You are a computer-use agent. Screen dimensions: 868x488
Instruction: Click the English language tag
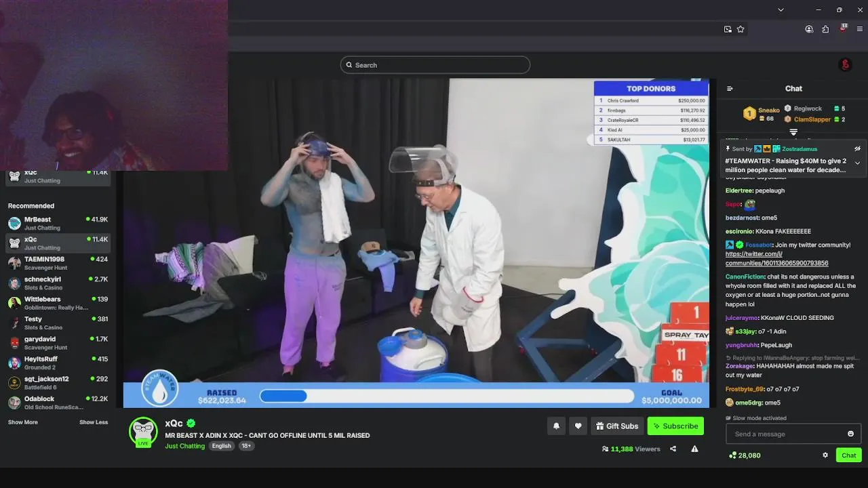point(221,446)
